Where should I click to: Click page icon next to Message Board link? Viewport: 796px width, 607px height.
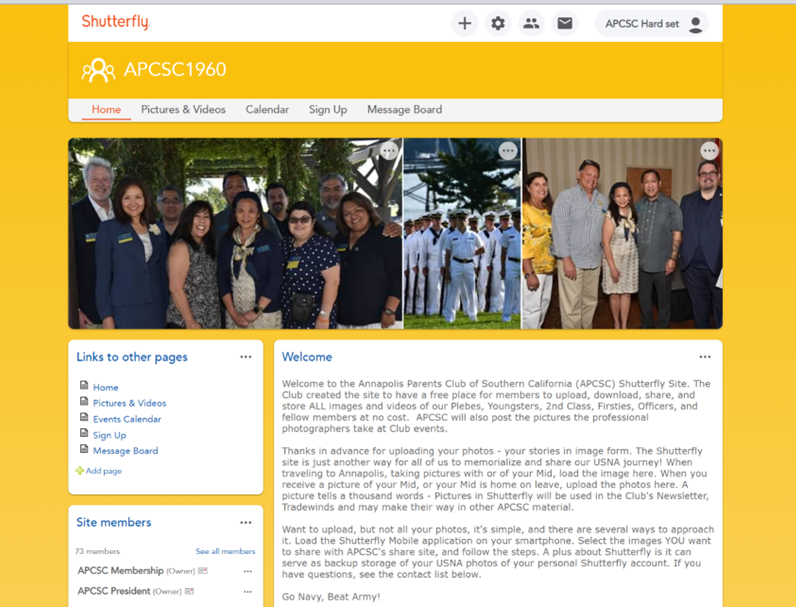[84, 449]
